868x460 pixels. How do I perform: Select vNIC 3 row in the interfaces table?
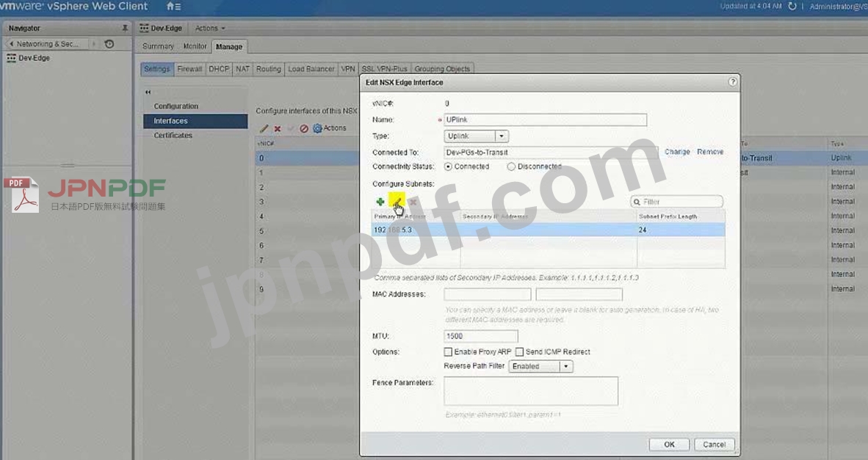click(307, 202)
